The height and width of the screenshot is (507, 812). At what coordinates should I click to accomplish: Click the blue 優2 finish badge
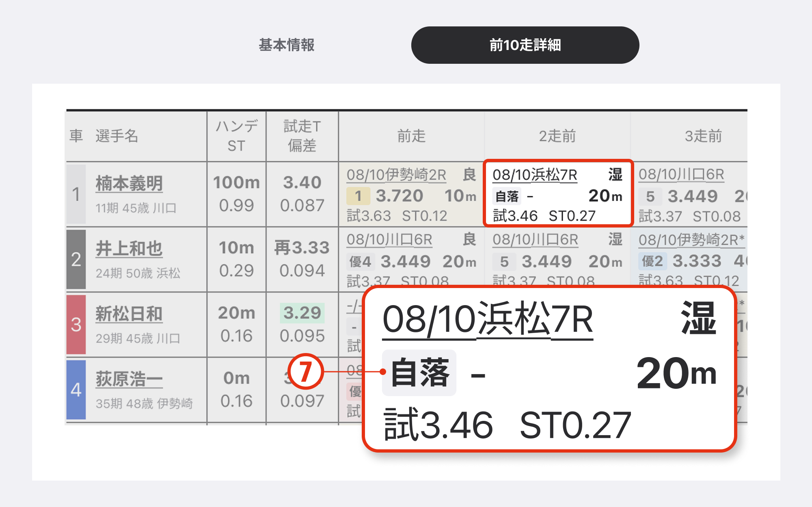pos(652,261)
